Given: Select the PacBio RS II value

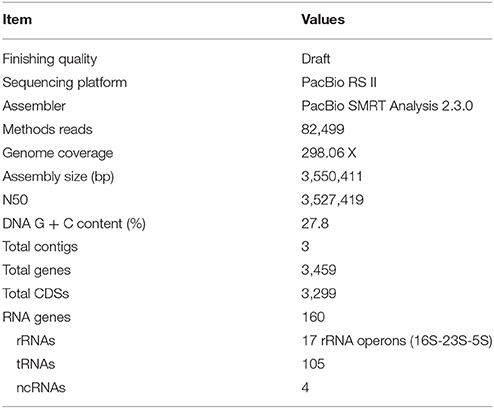Looking at the screenshot, I should [x=339, y=82].
